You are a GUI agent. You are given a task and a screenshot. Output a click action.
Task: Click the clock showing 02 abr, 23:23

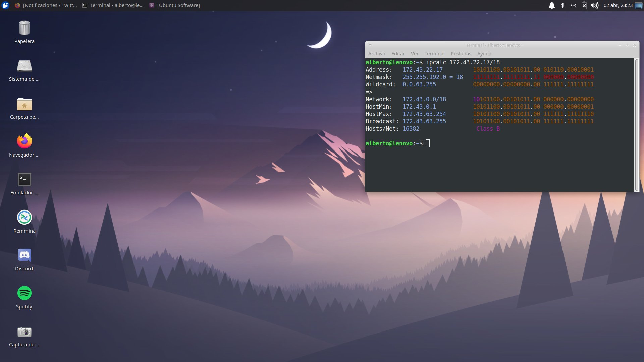tap(618, 5)
